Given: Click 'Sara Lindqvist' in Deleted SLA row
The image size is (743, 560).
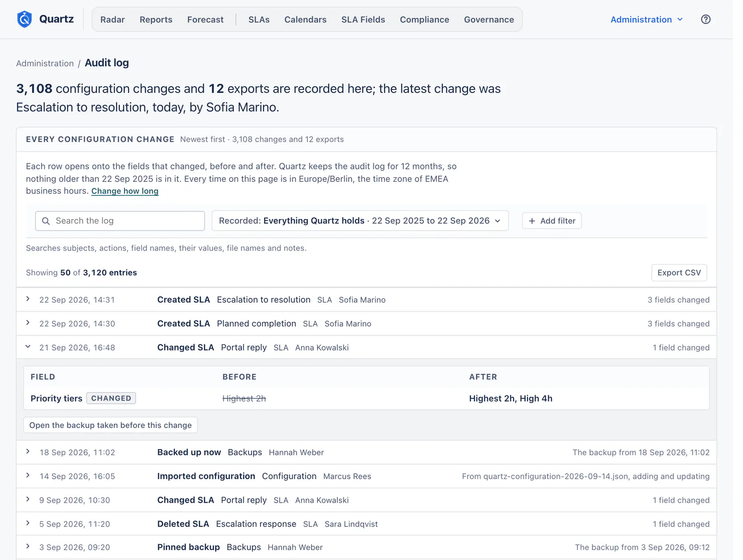Looking at the screenshot, I should coord(351,524).
